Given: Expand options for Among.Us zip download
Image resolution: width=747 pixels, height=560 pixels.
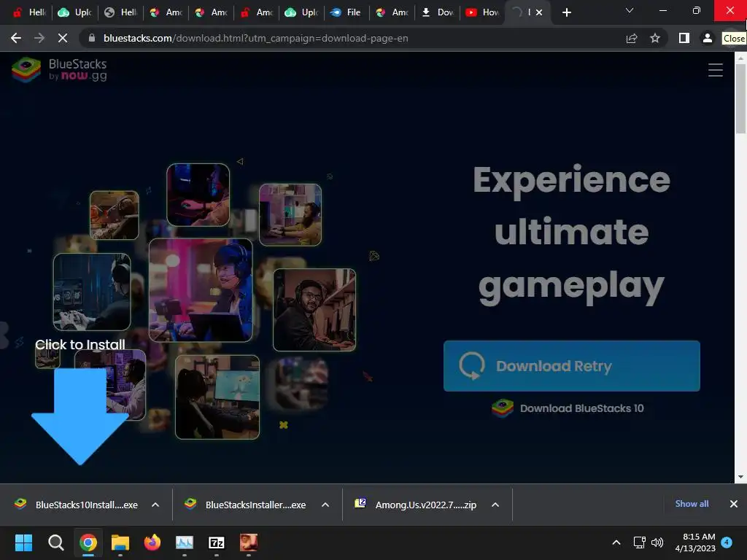Looking at the screenshot, I should (x=495, y=505).
